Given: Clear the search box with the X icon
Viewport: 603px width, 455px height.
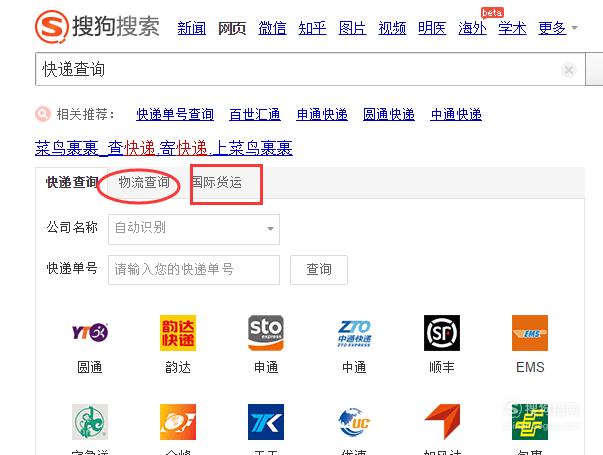Looking at the screenshot, I should 568,70.
